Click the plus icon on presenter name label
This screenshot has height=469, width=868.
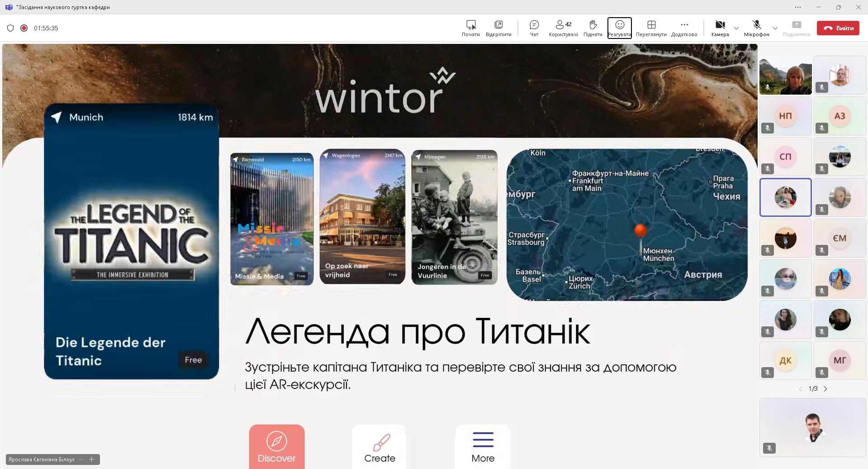92,459
